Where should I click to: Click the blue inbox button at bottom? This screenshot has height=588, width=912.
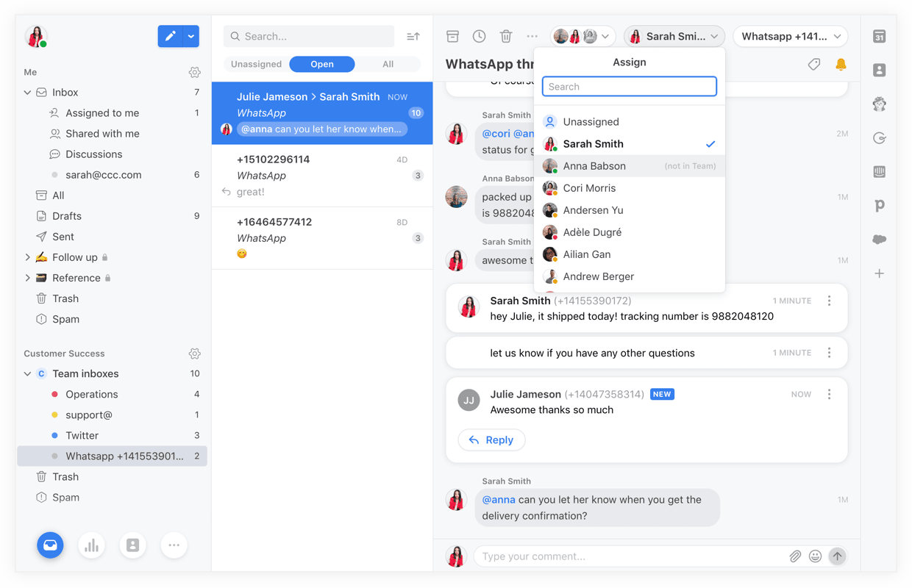tap(50, 545)
